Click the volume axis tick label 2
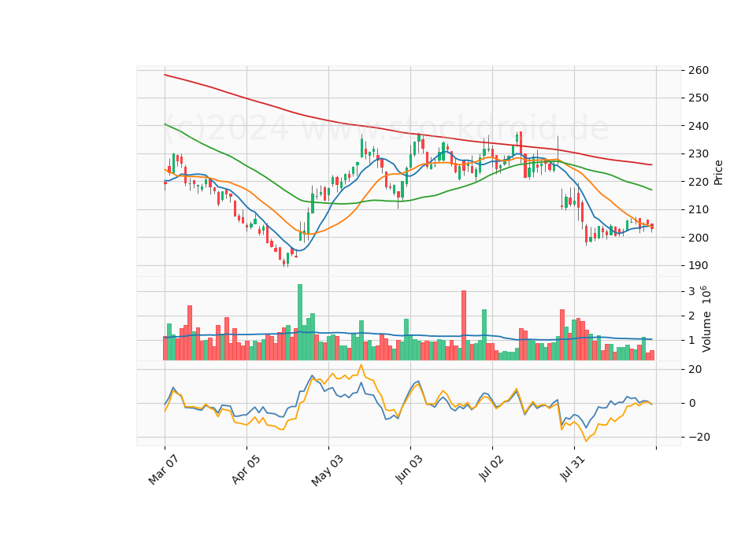756x543 pixels. pyautogui.click(x=692, y=316)
